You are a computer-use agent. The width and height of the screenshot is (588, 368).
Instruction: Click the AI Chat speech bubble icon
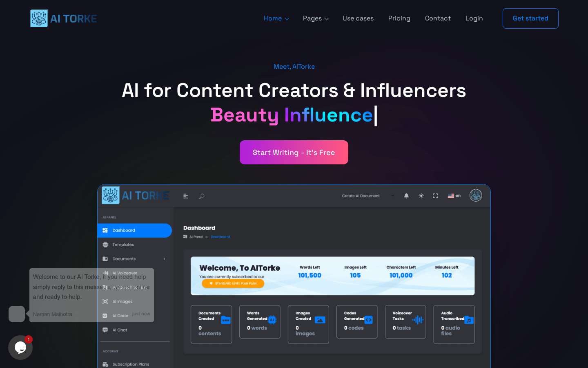105,330
